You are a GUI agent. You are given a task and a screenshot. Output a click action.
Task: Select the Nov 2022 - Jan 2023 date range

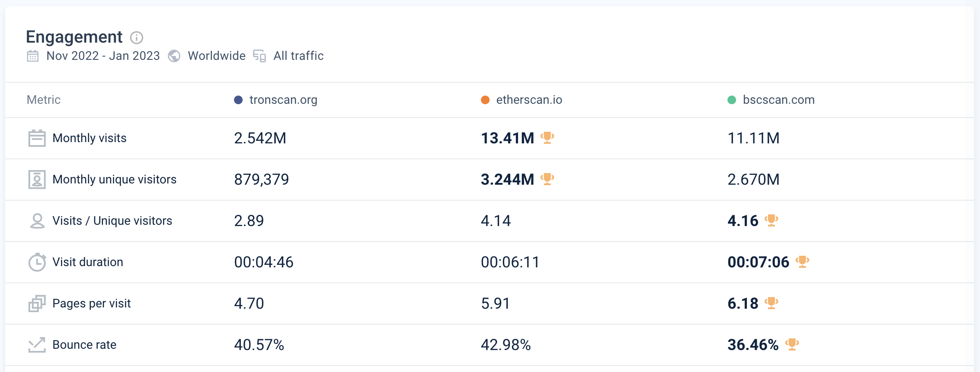103,56
